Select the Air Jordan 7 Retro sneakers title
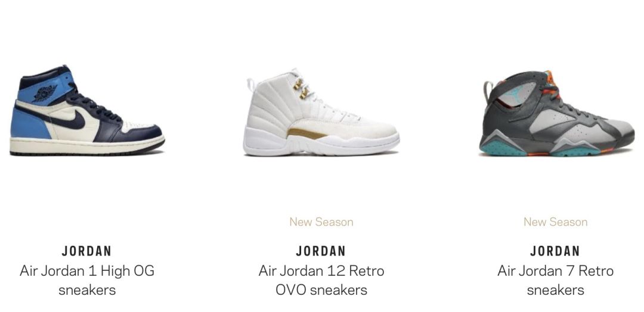Viewport: 644px width, 312px height. [x=555, y=280]
